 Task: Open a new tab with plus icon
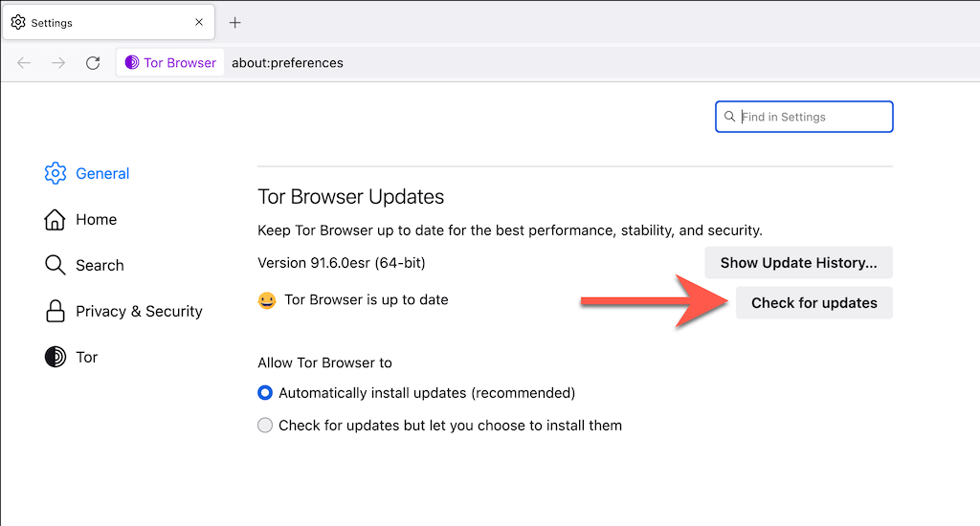pyautogui.click(x=235, y=22)
